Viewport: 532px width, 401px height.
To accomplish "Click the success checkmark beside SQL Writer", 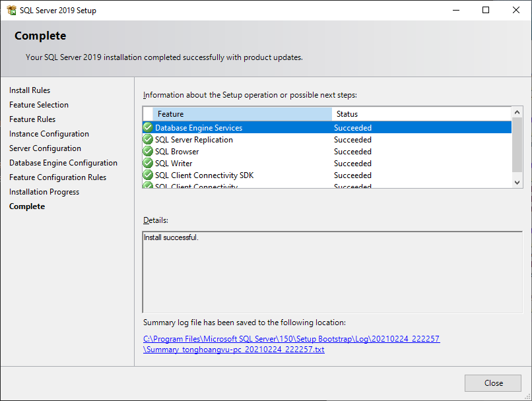I will [x=147, y=163].
